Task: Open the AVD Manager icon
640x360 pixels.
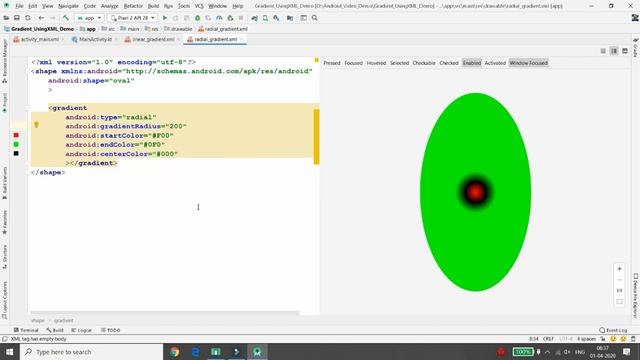Action: pyautogui.click(x=265, y=18)
